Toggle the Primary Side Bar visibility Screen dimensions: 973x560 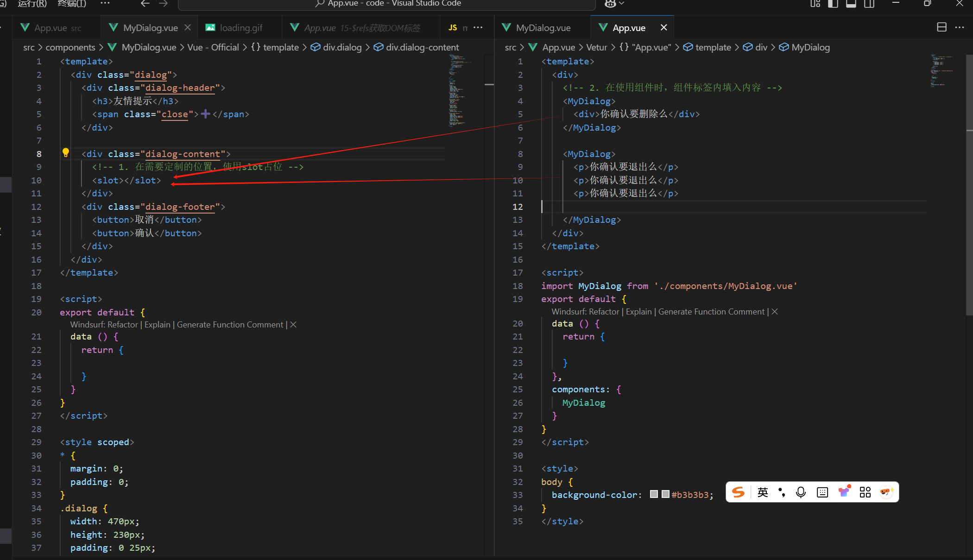tap(833, 4)
